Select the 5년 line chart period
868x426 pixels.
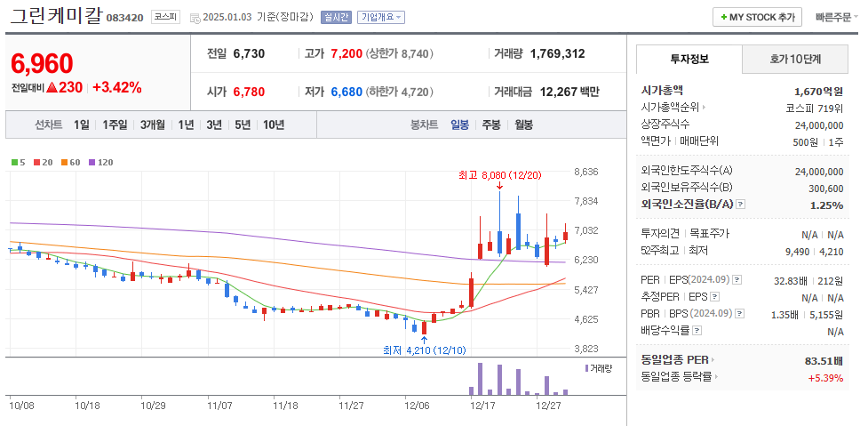pos(243,125)
